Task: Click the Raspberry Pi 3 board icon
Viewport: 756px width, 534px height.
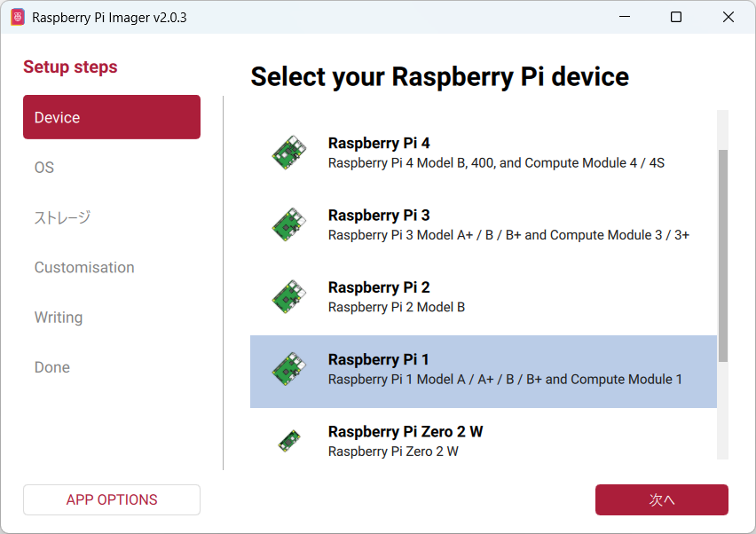Action: coord(288,224)
